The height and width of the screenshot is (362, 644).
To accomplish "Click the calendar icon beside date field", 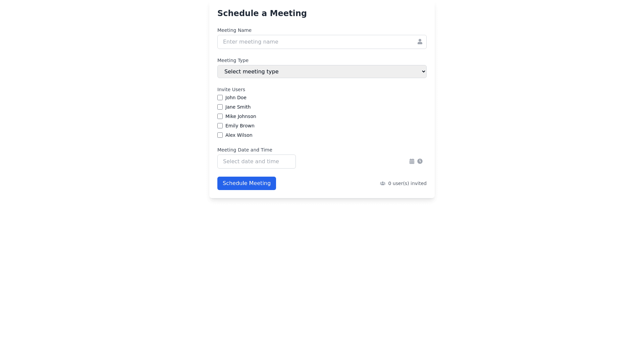I will [412, 162].
